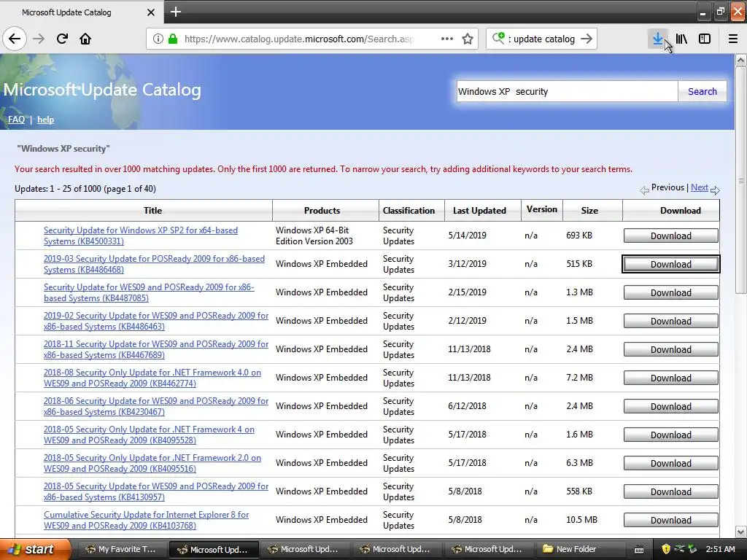
Task: Click the page scrollbar up arrow
Action: [x=741, y=60]
